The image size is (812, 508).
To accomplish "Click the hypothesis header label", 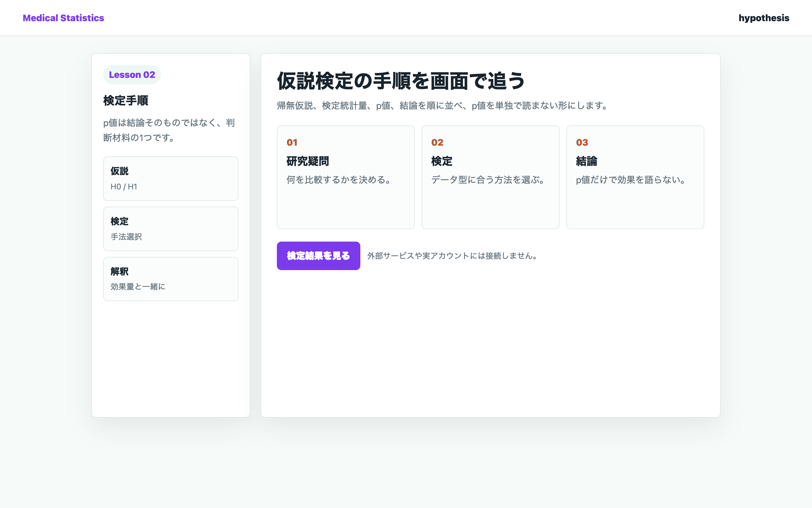I will (764, 18).
